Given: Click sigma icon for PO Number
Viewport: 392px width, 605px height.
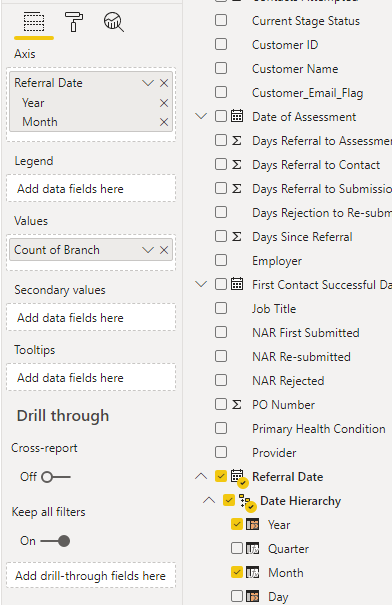Looking at the screenshot, I should (x=237, y=404).
